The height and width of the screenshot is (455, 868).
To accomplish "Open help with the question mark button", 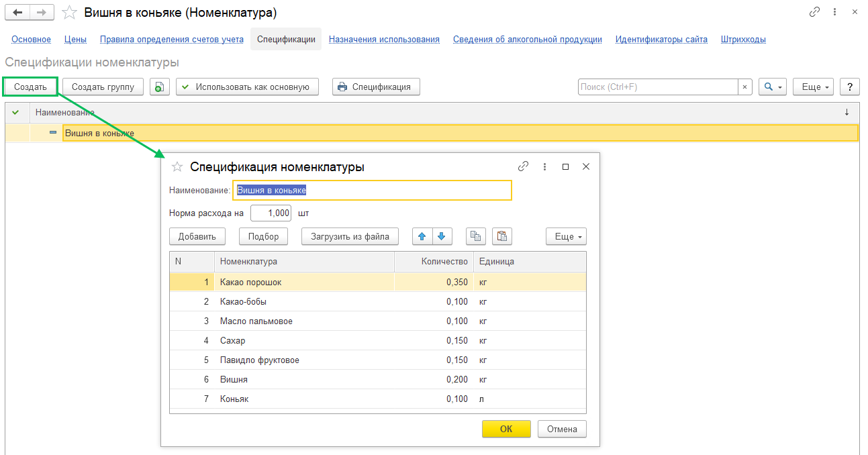I will tap(850, 87).
